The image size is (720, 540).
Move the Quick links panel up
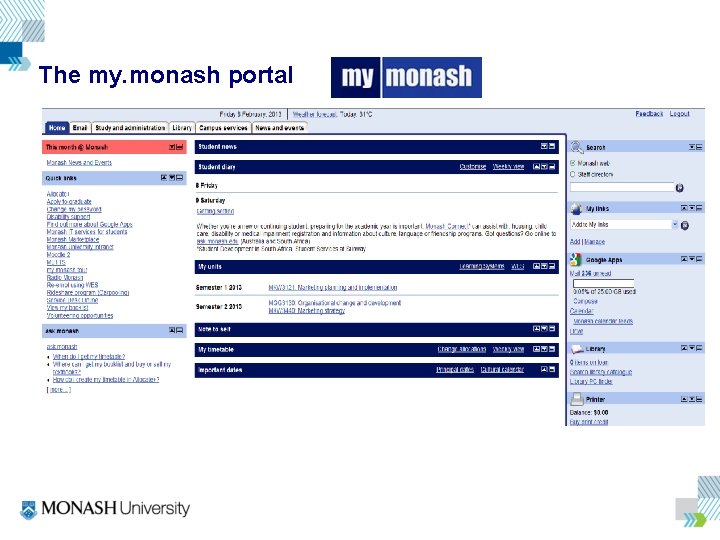164,177
